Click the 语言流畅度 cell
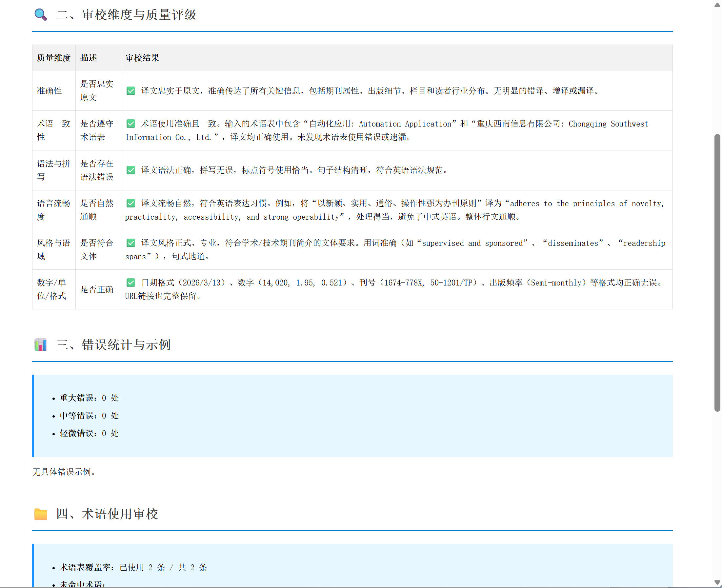The height and width of the screenshot is (588, 722). [x=54, y=210]
